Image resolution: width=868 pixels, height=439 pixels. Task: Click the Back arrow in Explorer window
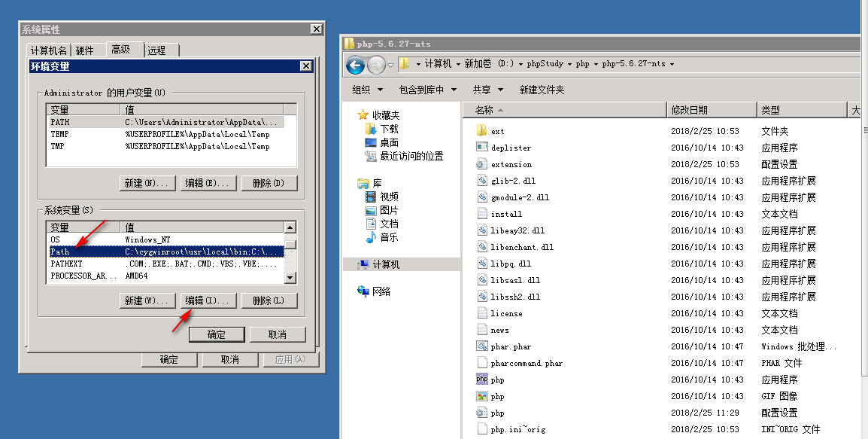(355, 66)
